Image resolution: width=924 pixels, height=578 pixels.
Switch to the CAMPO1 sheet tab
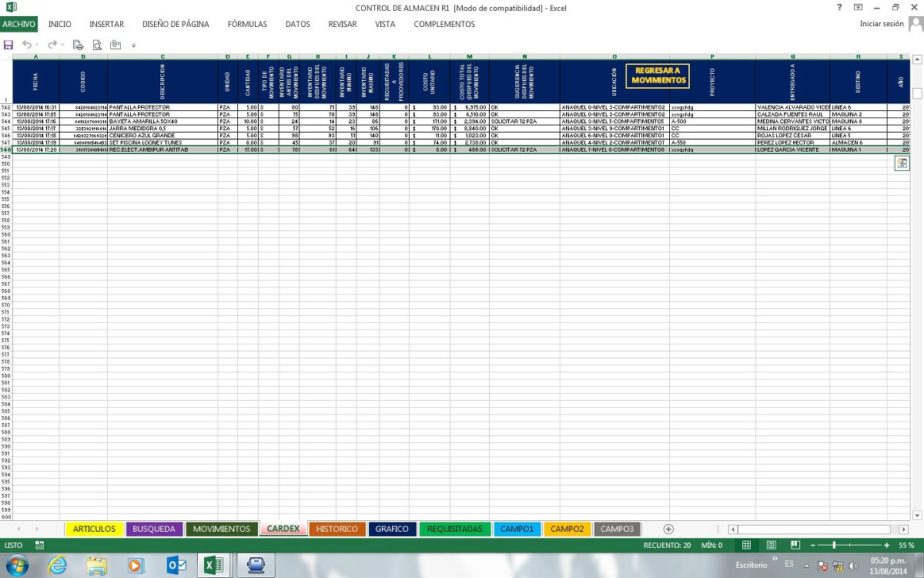coord(517,529)
